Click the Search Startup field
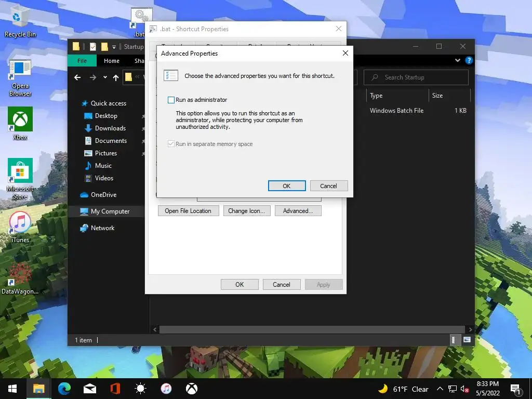The image size is (532, 399). (x=416, y=77)
